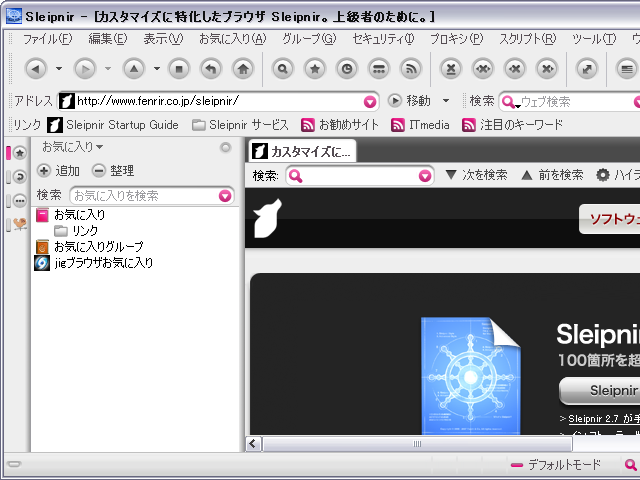Image resolution: width=640 pixels, height=480 pixels.
Task: Expand the address bar URL dropdown
Action: click(370, 102)
